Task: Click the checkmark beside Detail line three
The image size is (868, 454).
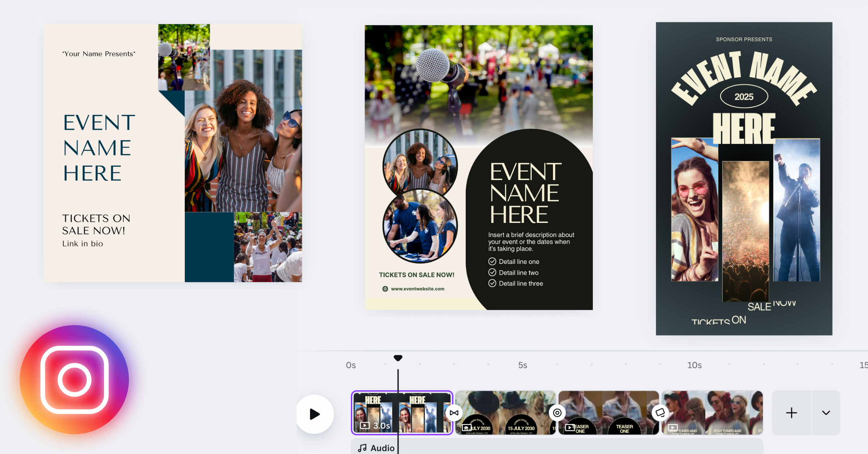Action: tap(492, 283)
